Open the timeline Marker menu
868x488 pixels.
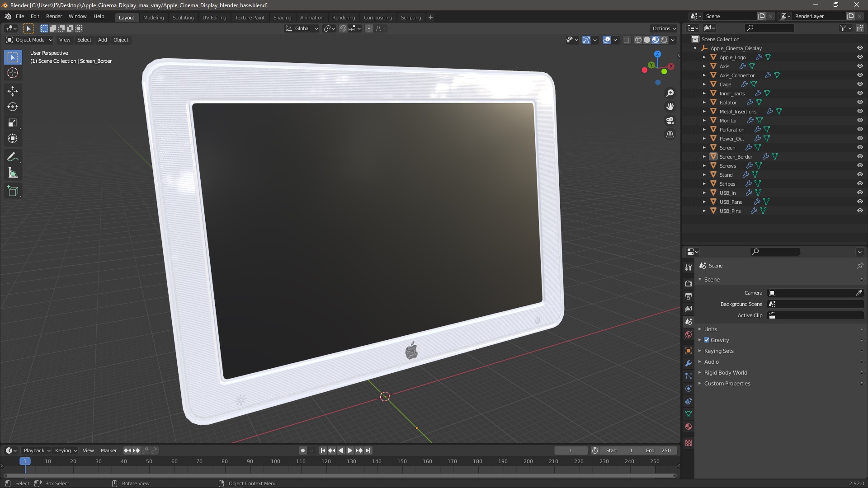click(108, 450)
